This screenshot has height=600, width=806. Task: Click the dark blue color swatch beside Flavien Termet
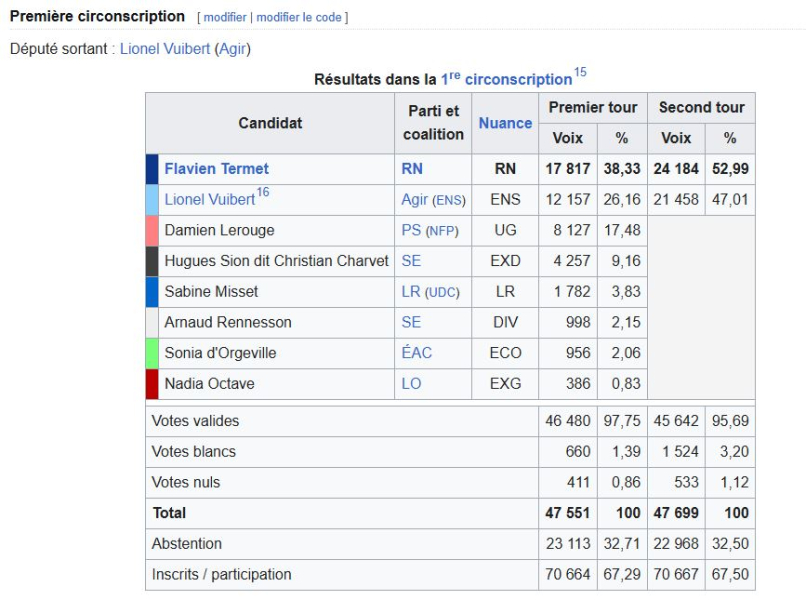[x=152, y=169]
